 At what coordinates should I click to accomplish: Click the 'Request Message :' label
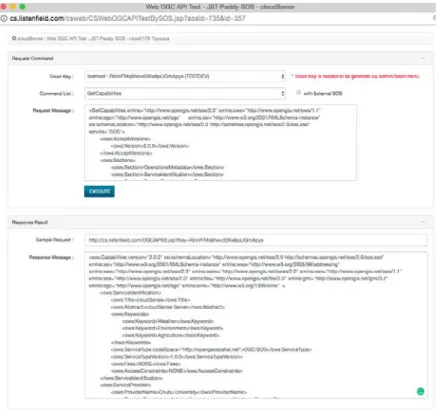coord(53,110)
